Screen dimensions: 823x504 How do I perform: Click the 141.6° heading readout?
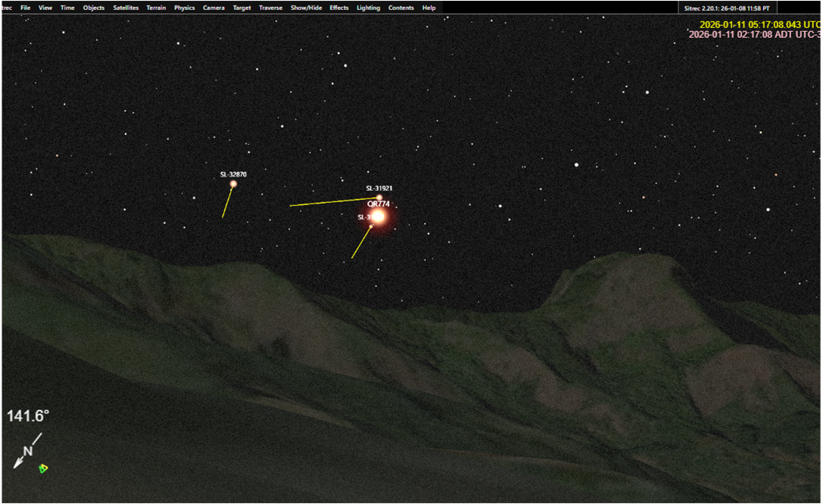click(x=28, y=415)
